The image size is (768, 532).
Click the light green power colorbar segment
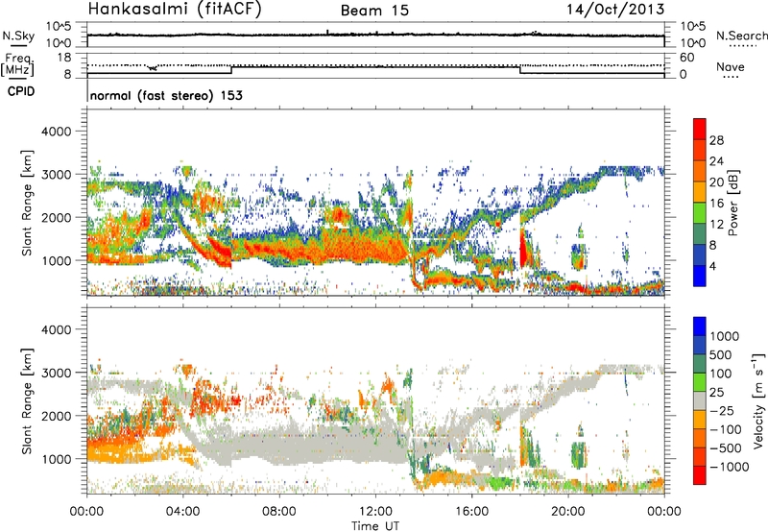pos(700,213)
